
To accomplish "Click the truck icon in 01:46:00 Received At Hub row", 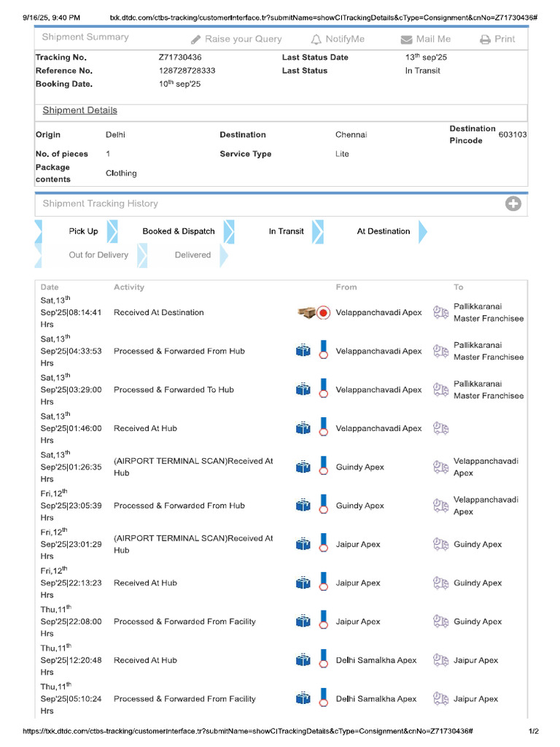I will point(440,428).
